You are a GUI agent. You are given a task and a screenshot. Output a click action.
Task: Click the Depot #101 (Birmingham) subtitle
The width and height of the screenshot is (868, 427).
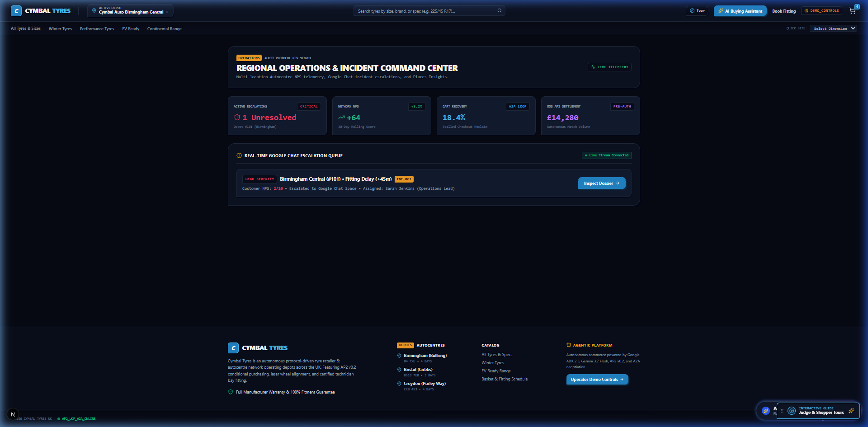(x=255, y=127)
